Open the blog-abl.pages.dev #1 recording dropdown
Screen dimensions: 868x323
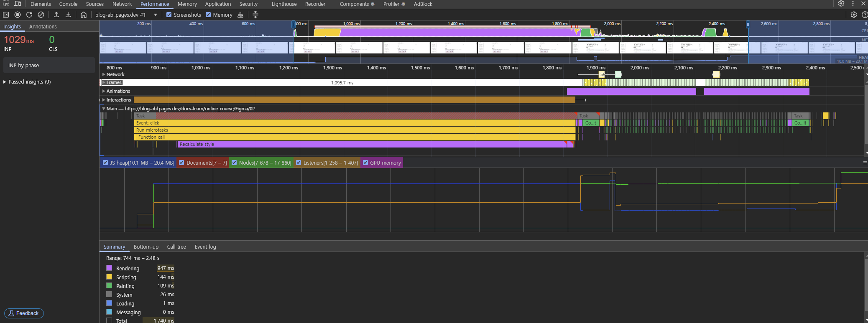point(126,15)
